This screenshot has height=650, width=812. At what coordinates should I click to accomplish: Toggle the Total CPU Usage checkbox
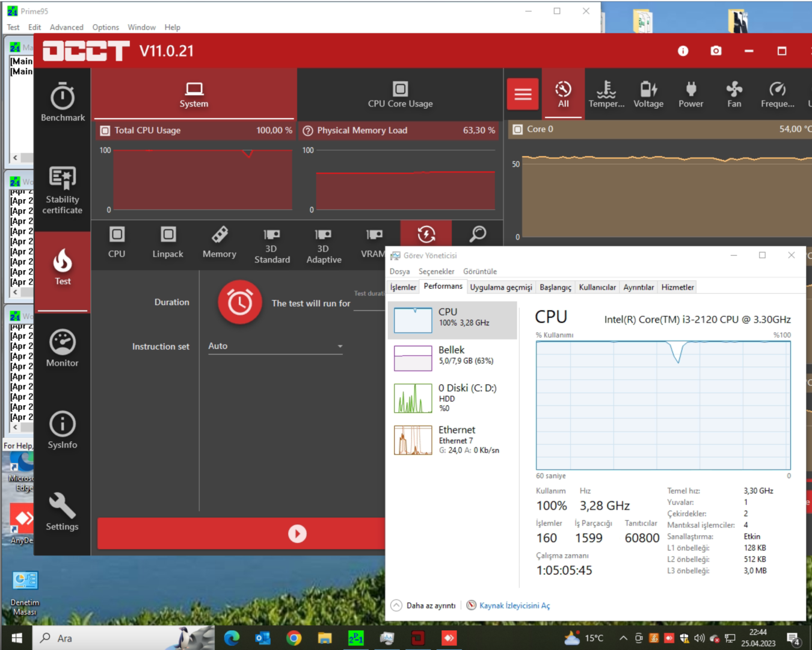pos(105,131)
